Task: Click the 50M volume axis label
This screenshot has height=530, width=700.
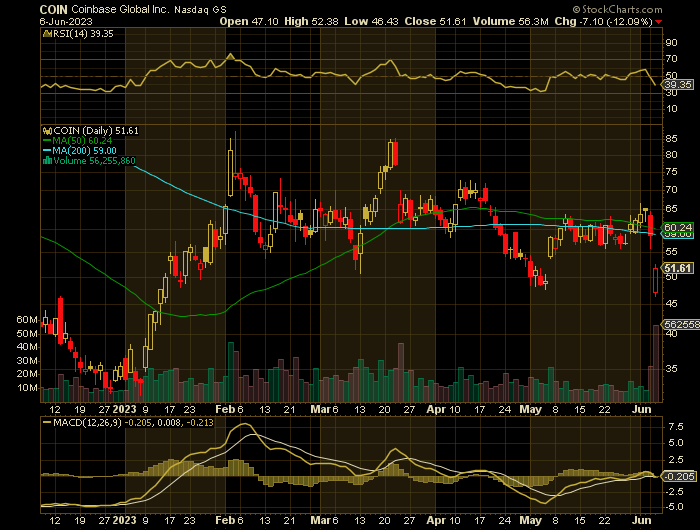Action: coord(27,334)
